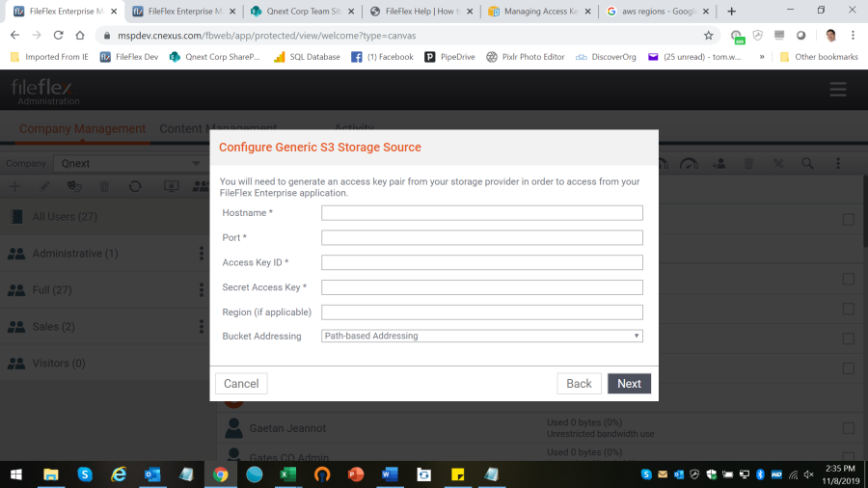Select Full (27) group
868x488 pixels.
pyautogui.click(x=104, y=290)
